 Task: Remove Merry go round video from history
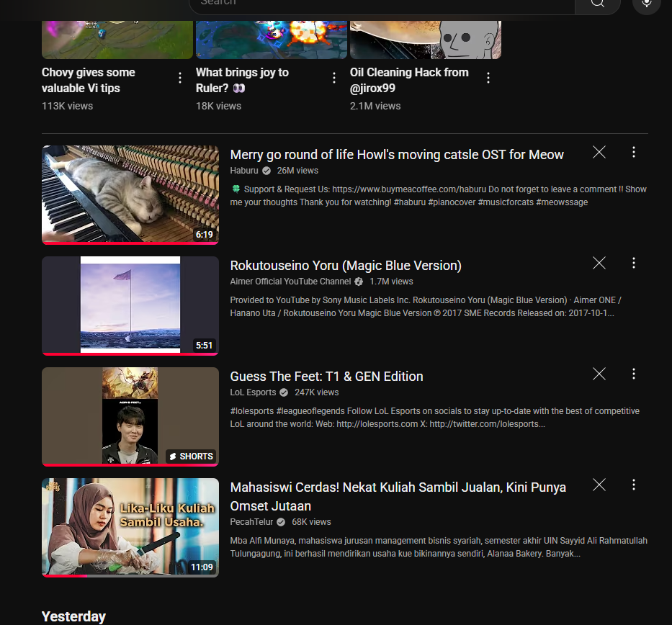(599, 152)
